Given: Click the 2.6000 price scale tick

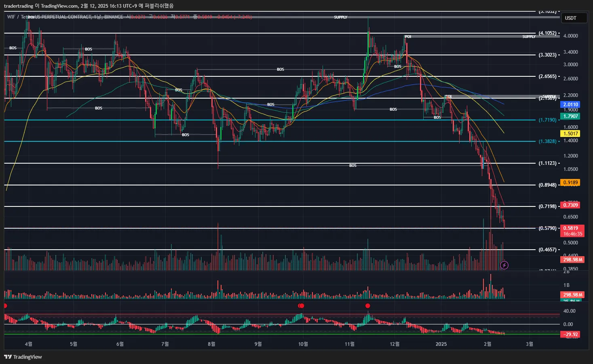Looking at the screenshot, I should pyautogui.click(x=570, y=78).
